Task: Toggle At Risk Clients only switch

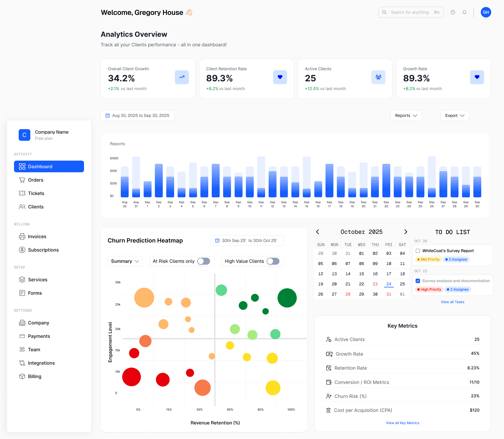Action: (204, 261)
